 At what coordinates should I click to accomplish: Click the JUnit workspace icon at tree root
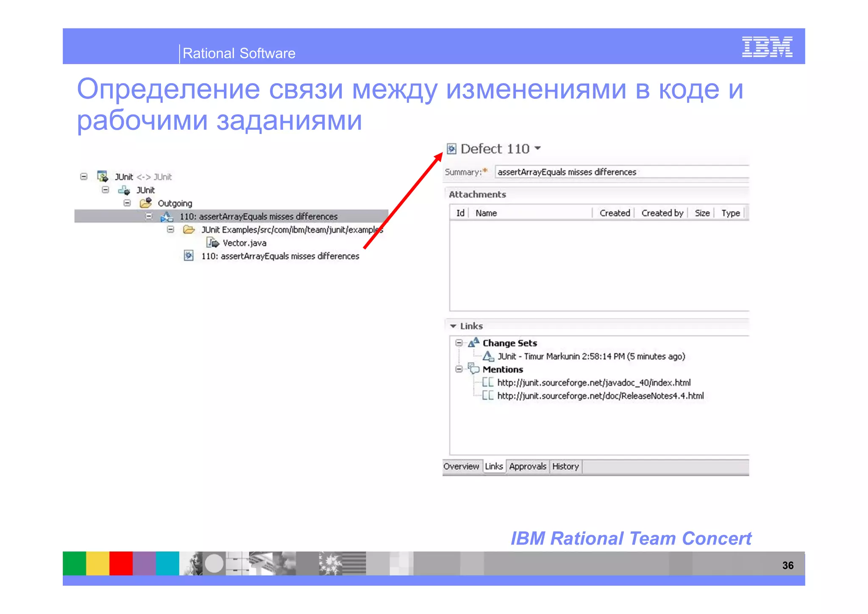click(x=102, y=176)
